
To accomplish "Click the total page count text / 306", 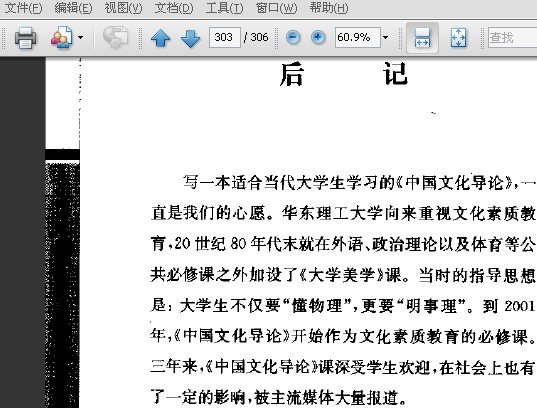I will [x=256, y=37].
